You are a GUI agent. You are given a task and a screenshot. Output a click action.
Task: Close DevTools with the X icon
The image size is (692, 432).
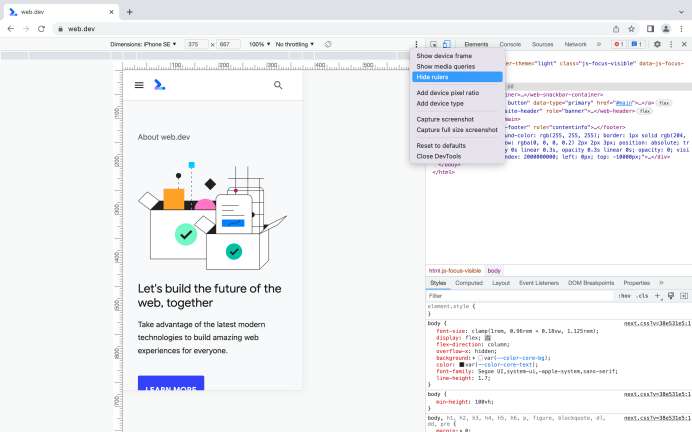(x=684, y=44)
